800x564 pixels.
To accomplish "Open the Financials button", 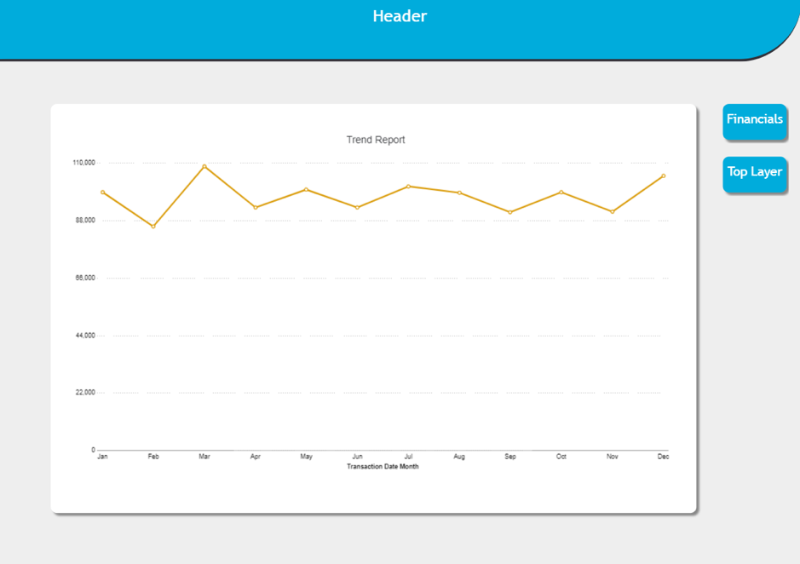I will tap(754, 119).
